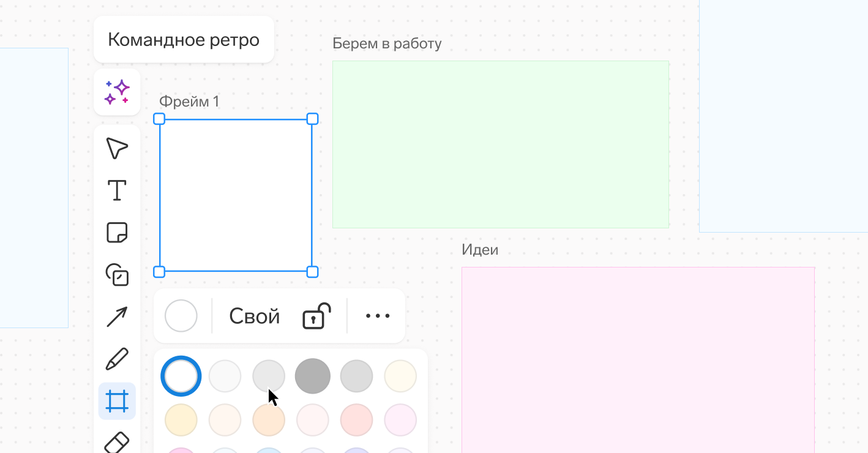Select the cursor pointer tool
868x453 pixels.
(117, 148)
